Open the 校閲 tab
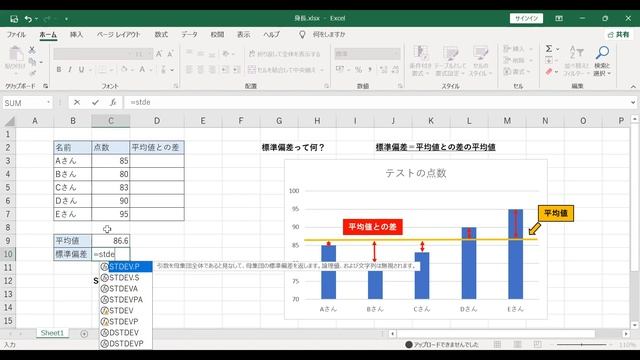Screen dimensions: 640x360 point(217,35)
